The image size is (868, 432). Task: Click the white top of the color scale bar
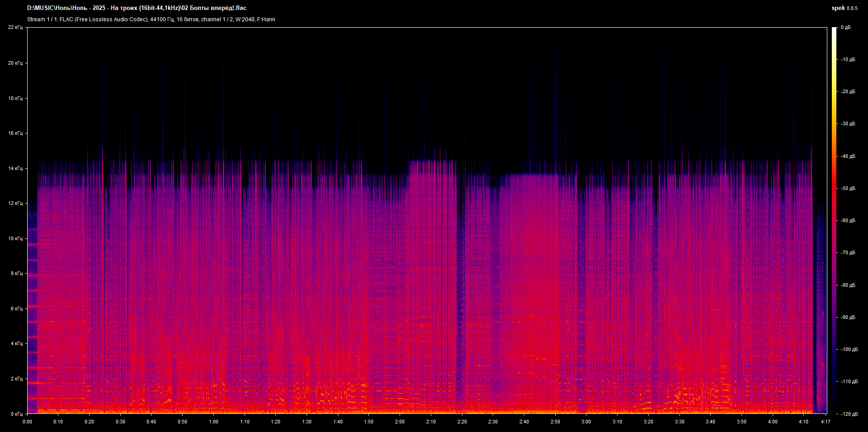click(x=834, y=30)
